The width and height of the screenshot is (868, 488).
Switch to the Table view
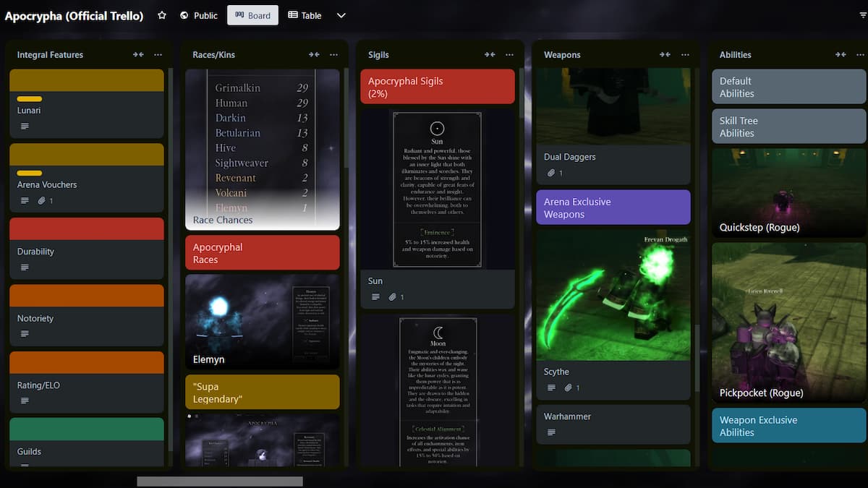(x=305, y=15)
